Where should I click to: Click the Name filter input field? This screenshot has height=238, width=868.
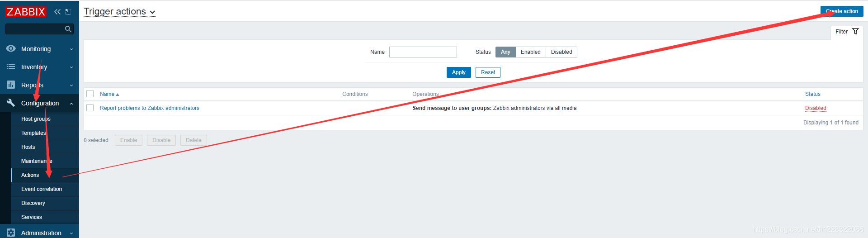point(423,52)
